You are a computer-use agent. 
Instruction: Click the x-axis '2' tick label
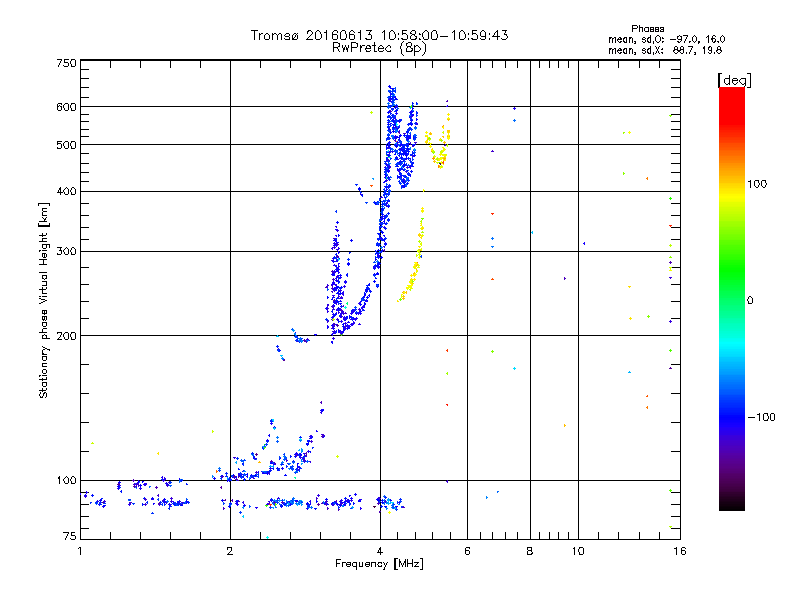230,551
